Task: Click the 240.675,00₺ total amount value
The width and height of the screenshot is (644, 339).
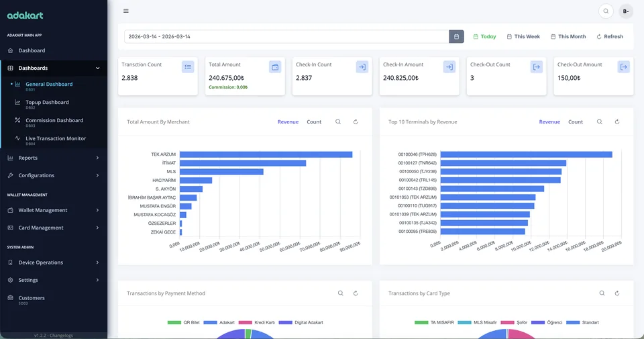Action: coord(226,78)
